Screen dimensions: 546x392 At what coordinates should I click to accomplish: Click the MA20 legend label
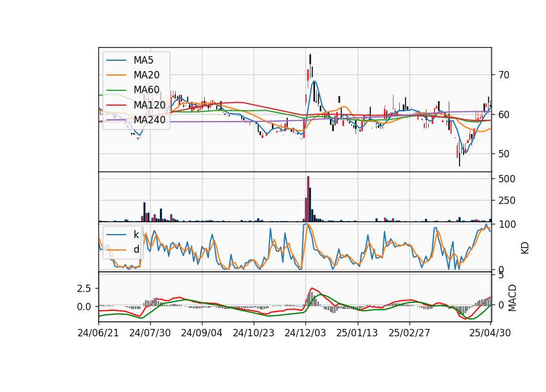click(146, 75)
